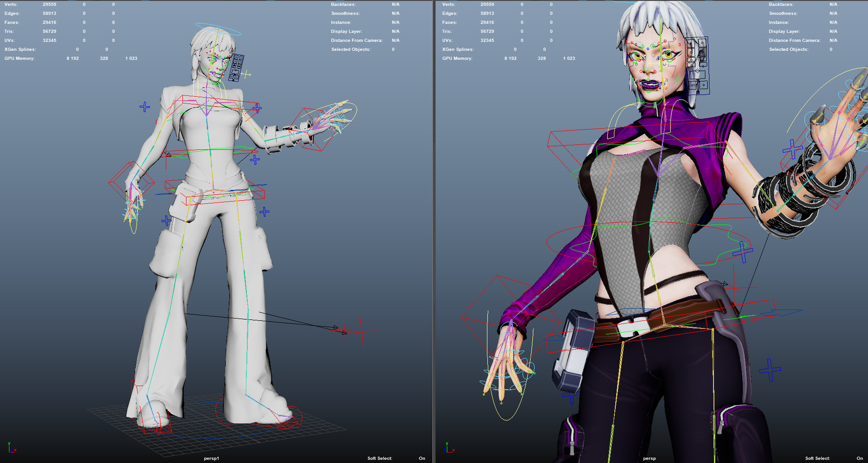Select blue cross locator left of character's shoulder, left viewport
868x463 pixels.
(x=145, y=107)
